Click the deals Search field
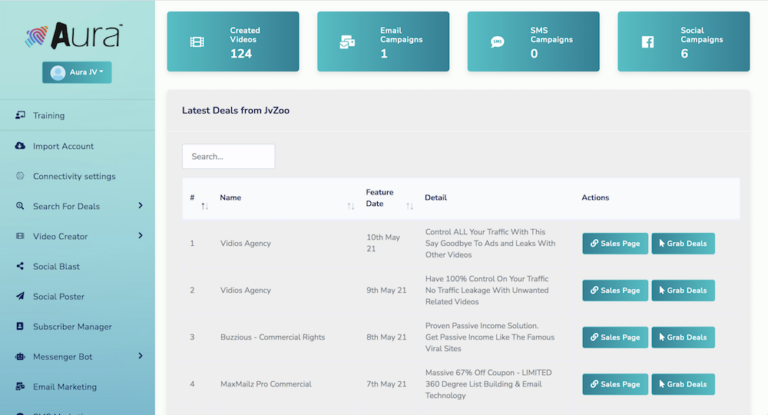Screen dimensions: 768x415 pos(228,156)
